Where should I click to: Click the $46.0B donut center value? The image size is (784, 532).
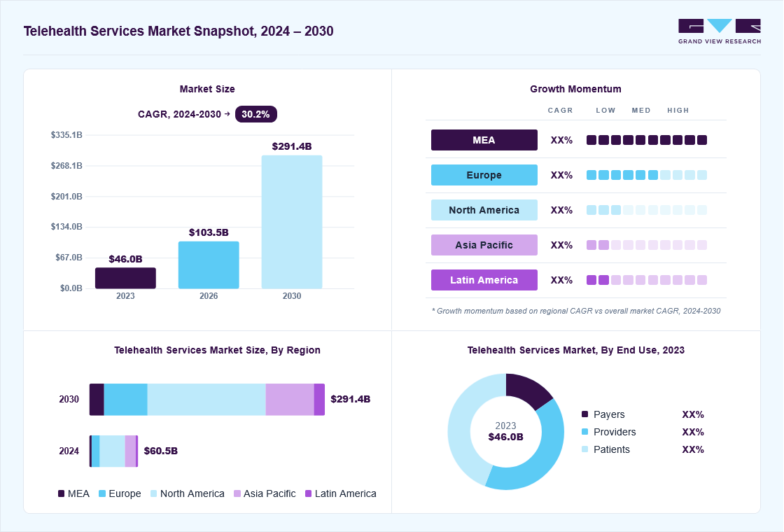point(505,437)
